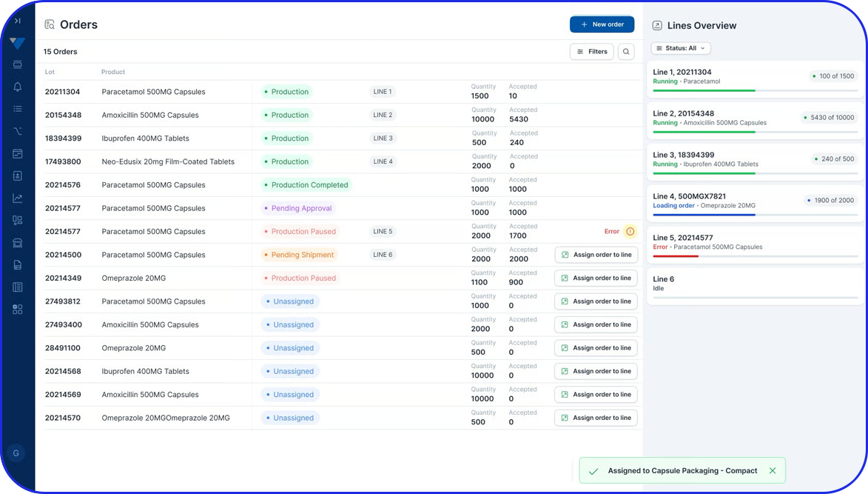Open the Status: All dropdown
Viewport: 868px width, 494px height.
pos(681,48)
